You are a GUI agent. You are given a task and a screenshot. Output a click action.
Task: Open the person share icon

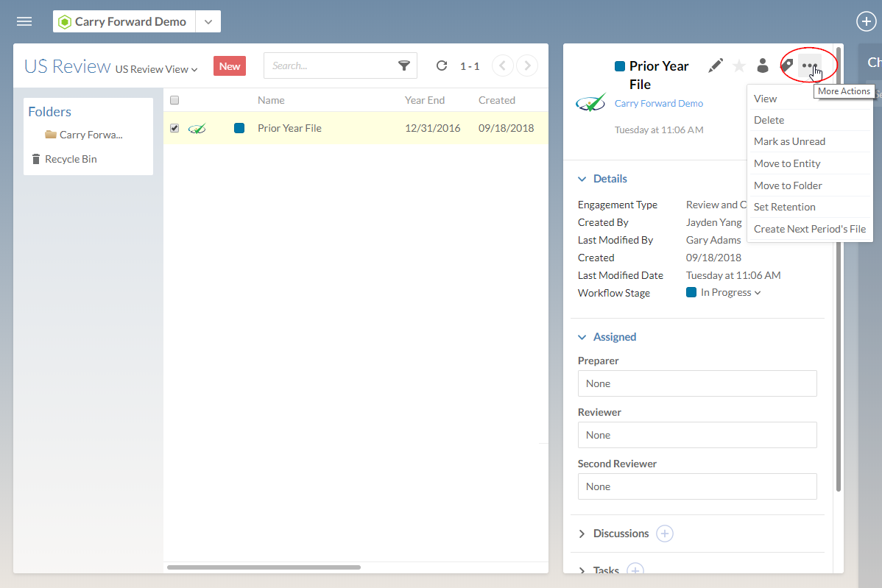763,66
